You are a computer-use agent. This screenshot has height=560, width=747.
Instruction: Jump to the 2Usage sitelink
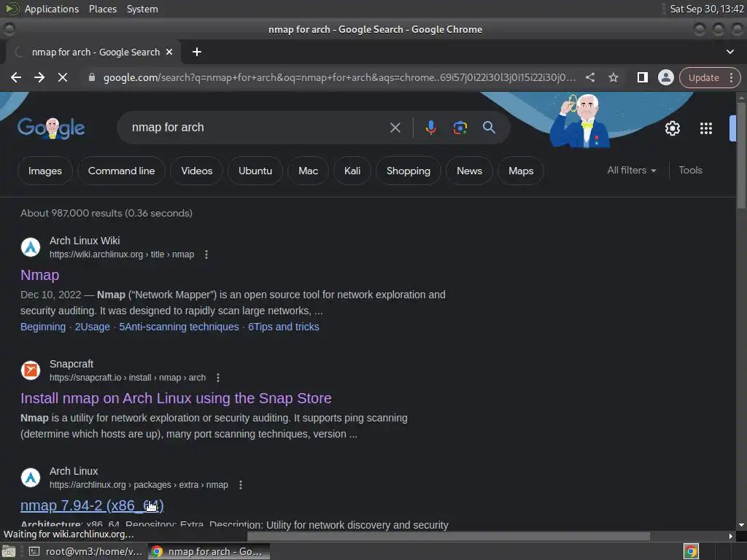pyautogui.click(x=92, y=327)
